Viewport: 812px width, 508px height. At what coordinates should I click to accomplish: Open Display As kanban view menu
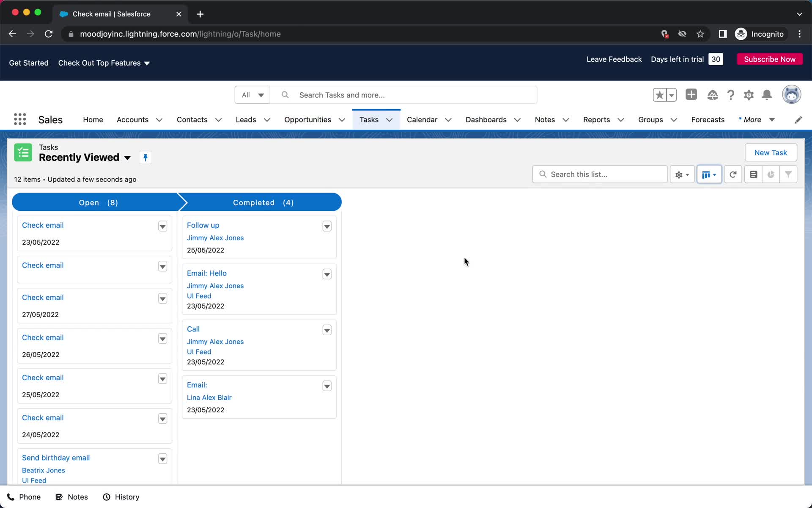(709, 174)
